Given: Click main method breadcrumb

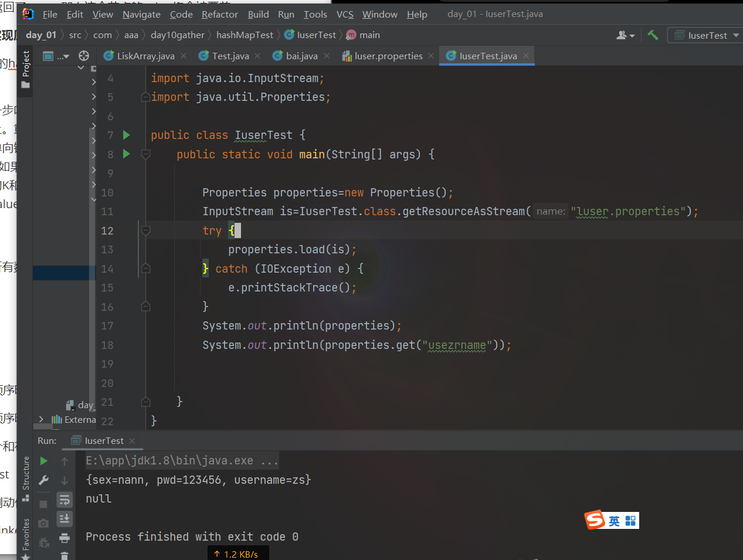Looking at the screenshot, I should pyautogui.click(x=363, y=35).
